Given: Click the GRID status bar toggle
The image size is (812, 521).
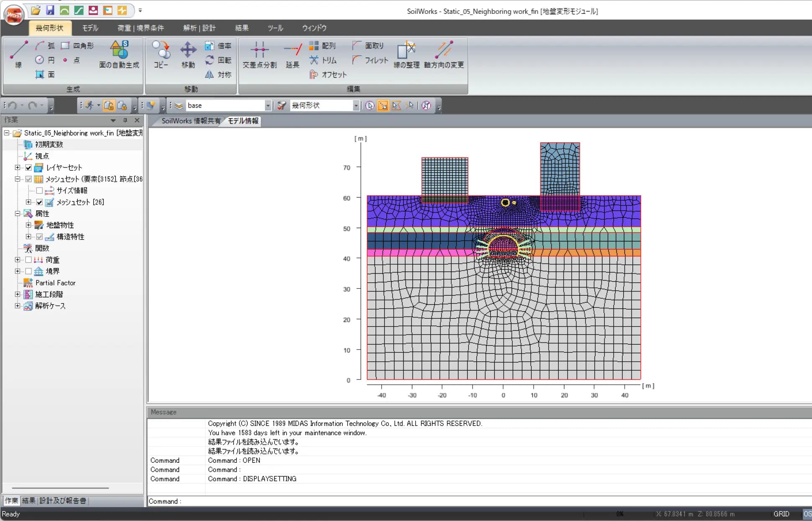Looking at the screenshot, I should (781, 514).
